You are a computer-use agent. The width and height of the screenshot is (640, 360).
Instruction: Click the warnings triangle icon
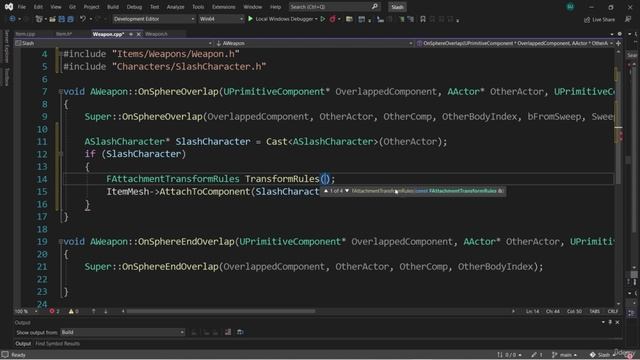71,311
